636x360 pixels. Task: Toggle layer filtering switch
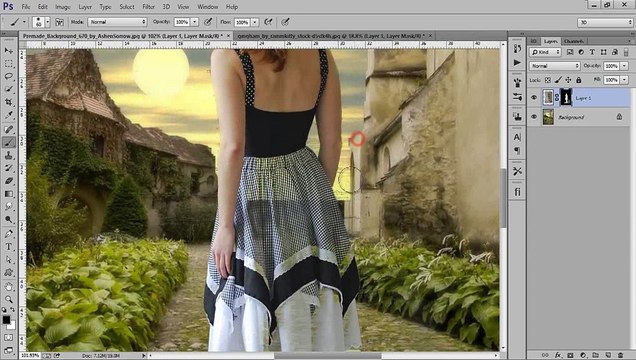pos(626,52)
